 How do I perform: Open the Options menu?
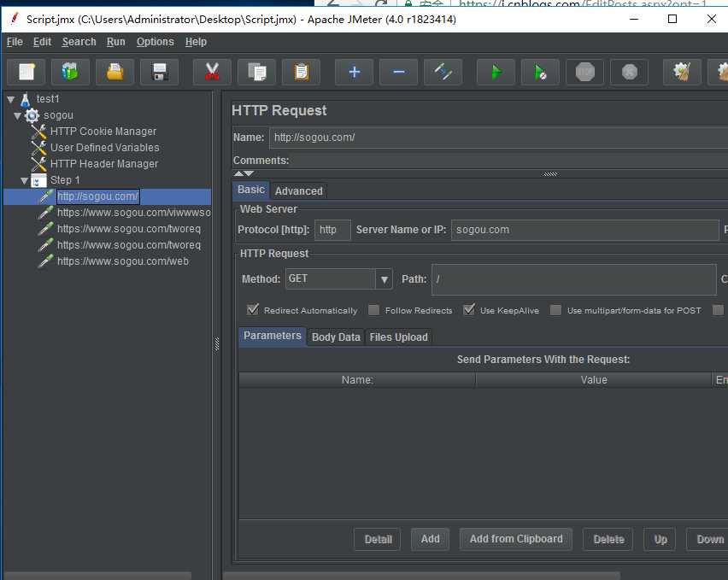click(x=155, y=42)
